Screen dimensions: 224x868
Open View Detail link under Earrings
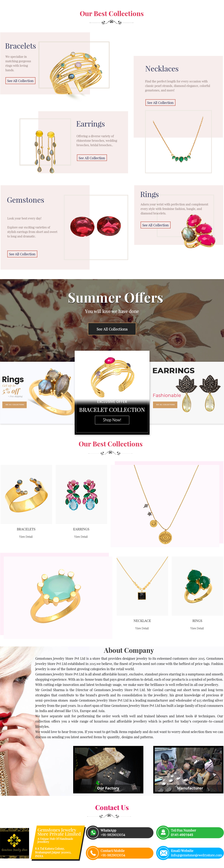click(81, 537)
